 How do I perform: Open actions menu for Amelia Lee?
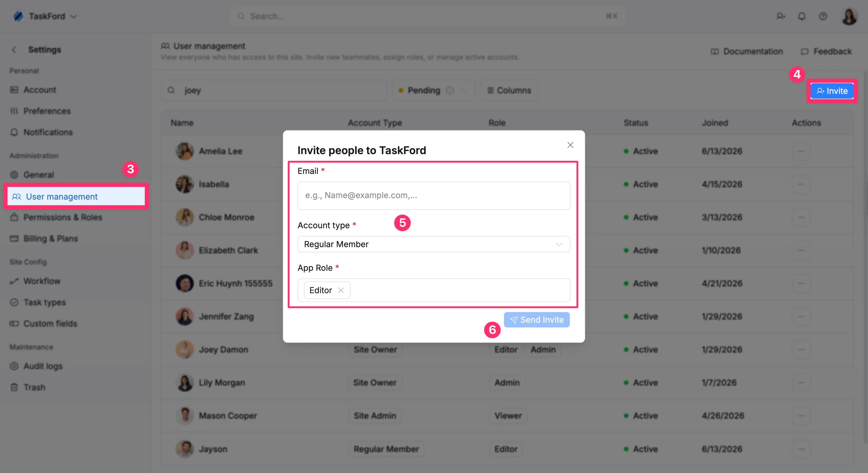click(801, 151)
